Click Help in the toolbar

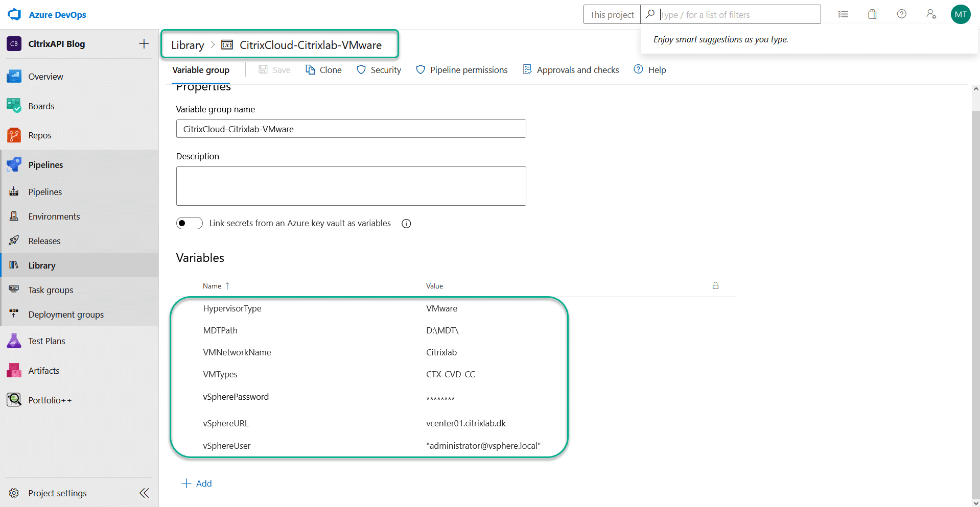(x=650, y=70)
